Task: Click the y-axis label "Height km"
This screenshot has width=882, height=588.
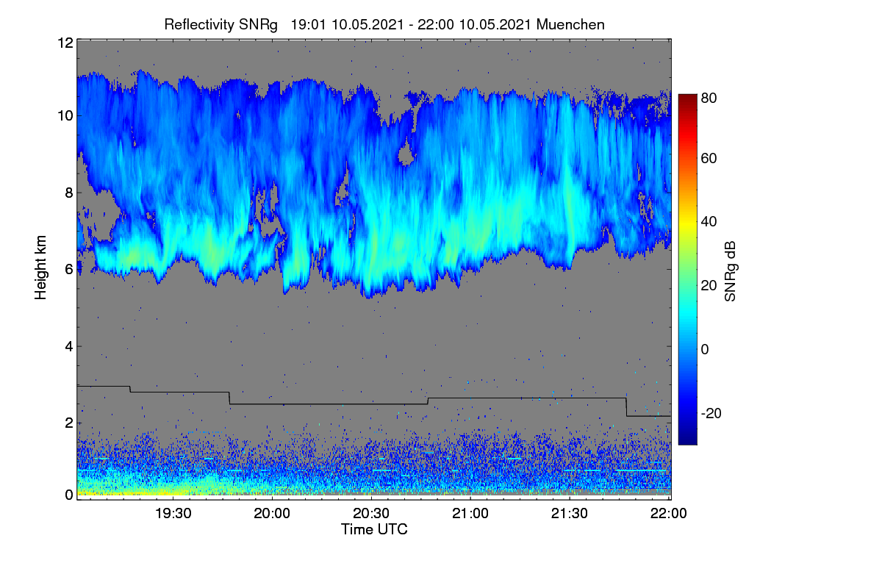Action: point(40,268)
